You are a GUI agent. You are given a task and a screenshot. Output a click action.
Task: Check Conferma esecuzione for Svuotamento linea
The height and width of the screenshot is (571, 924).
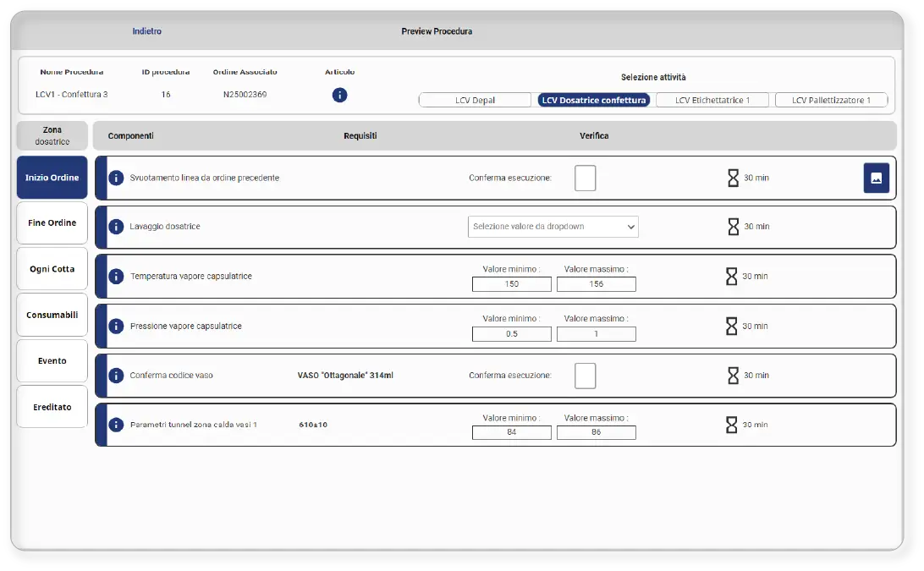point(586,178)
